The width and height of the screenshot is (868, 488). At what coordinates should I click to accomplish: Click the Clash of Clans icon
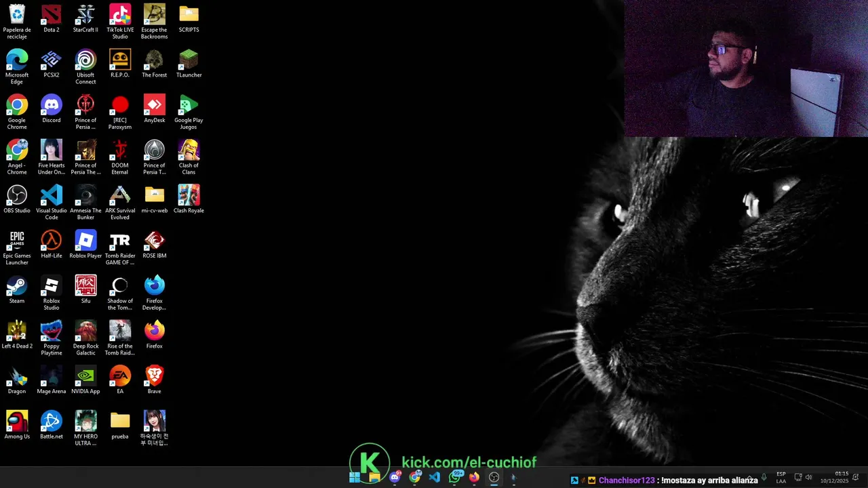tap(189, 157)
